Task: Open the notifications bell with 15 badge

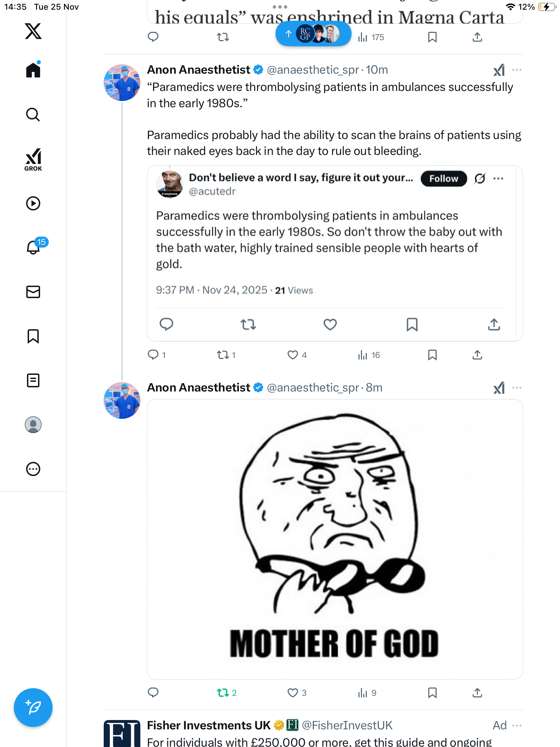Action: (33, 247)
